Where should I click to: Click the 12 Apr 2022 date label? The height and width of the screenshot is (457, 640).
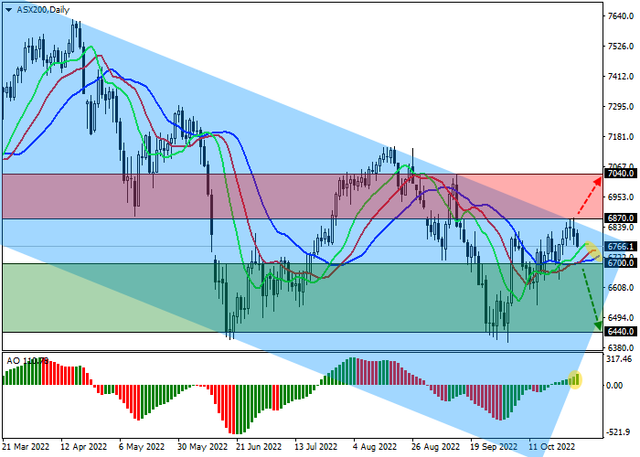pos(84,447)
